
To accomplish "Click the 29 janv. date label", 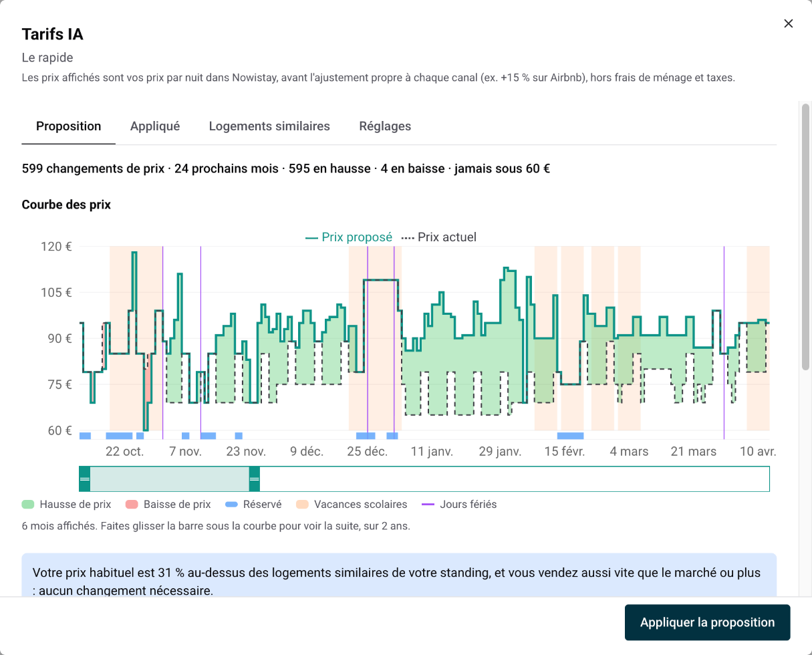I will coord(500,452).
